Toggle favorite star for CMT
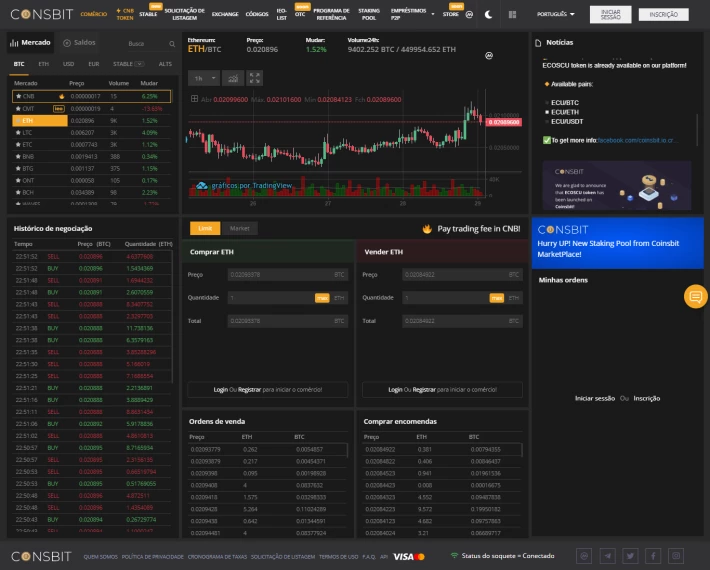 point(18,109)
